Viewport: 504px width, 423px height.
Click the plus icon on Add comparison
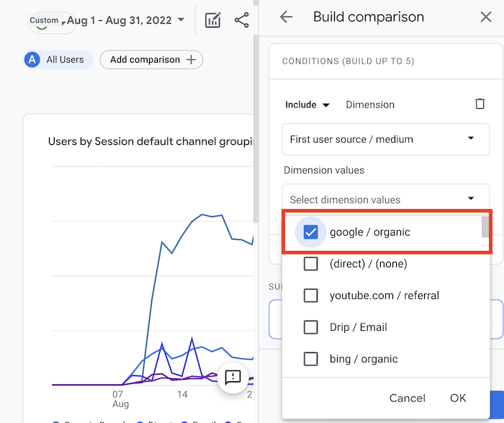[x=191, y=60]
